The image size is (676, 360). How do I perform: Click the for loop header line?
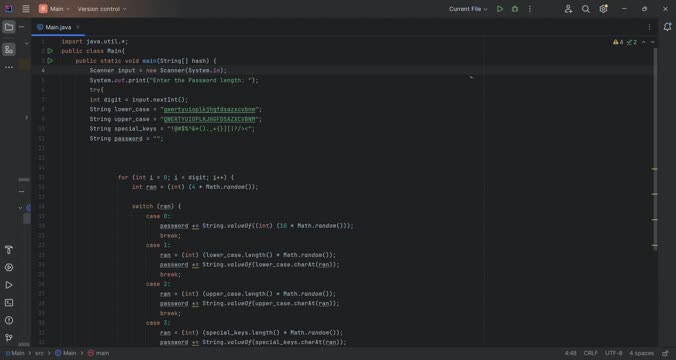point(176,178)
